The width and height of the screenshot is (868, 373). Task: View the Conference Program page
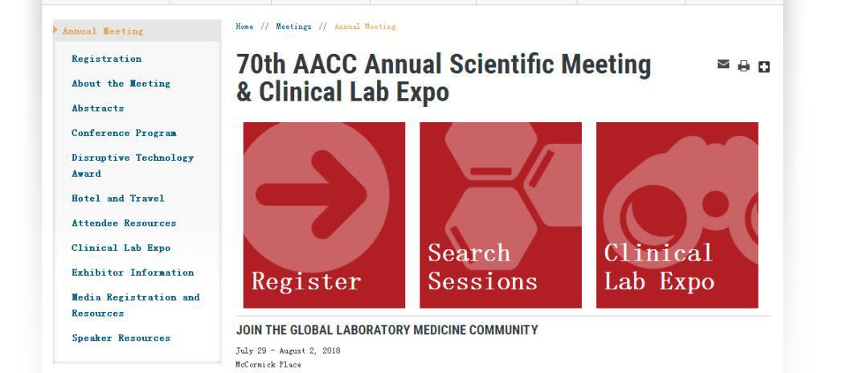(124, 133)
